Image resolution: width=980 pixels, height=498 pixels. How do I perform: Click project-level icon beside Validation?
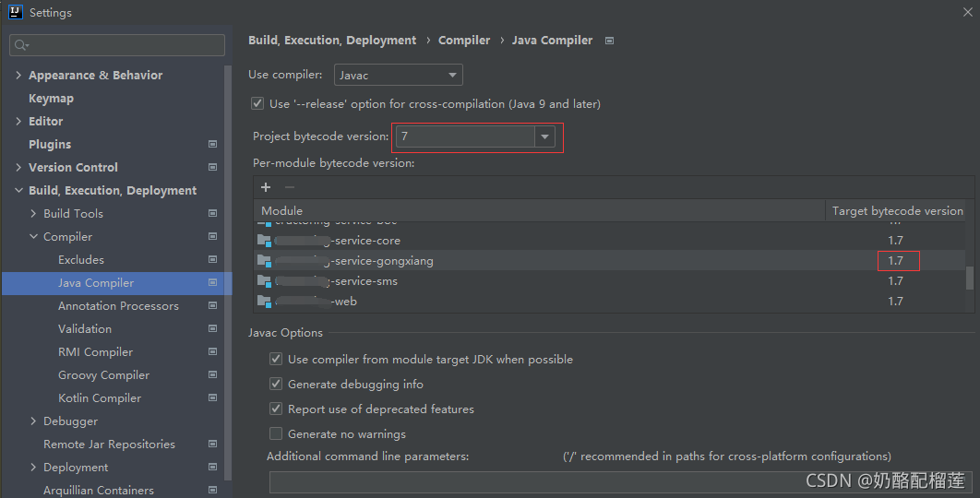point(212,328)
